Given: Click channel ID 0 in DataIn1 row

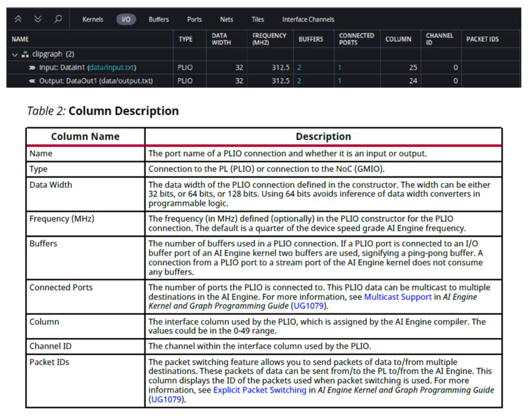Looking at the screenshot, I should click(x=455, y=68).
